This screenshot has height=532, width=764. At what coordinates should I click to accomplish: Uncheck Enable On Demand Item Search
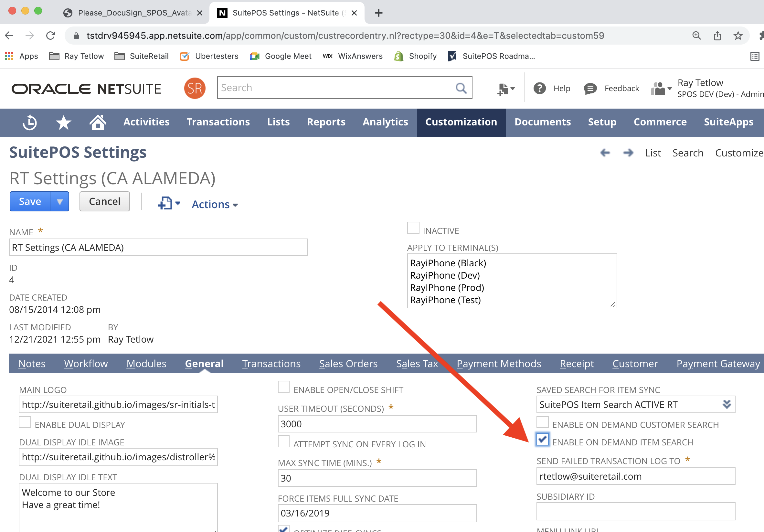(542, 440)
